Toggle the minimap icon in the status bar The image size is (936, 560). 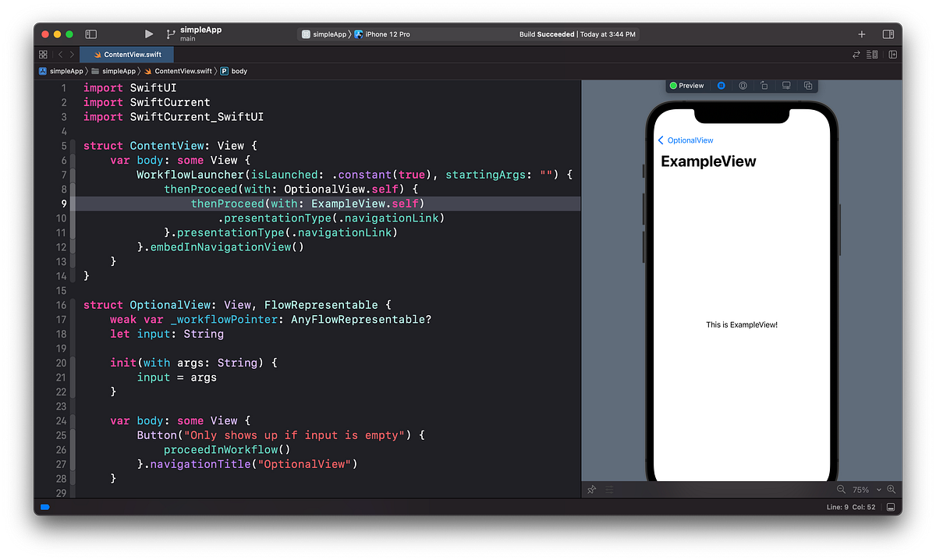[890, 507]
